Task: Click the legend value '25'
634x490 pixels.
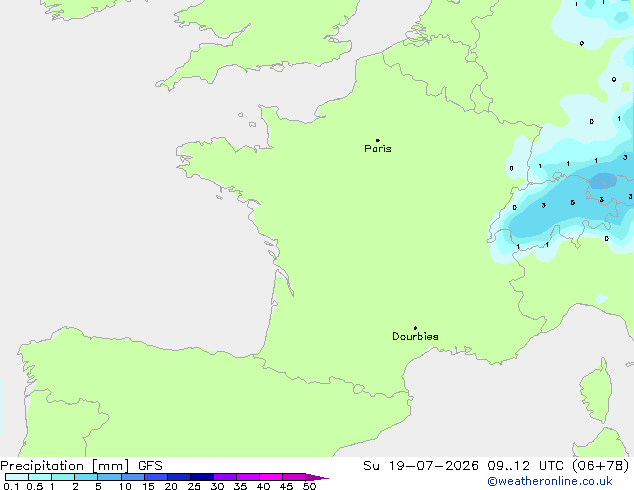Action: click(x=194, y=486)
